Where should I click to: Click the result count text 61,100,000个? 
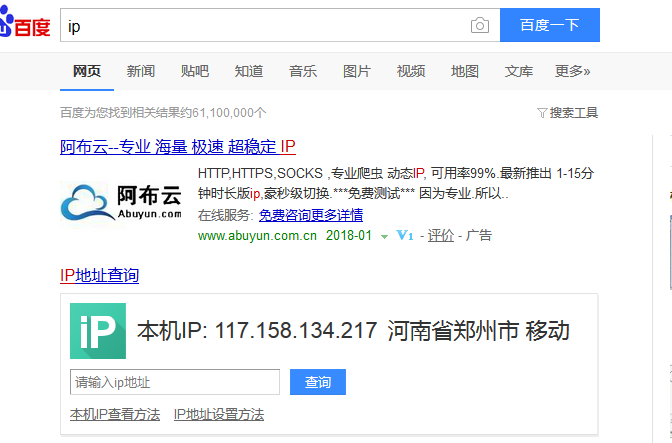point(229,113)
